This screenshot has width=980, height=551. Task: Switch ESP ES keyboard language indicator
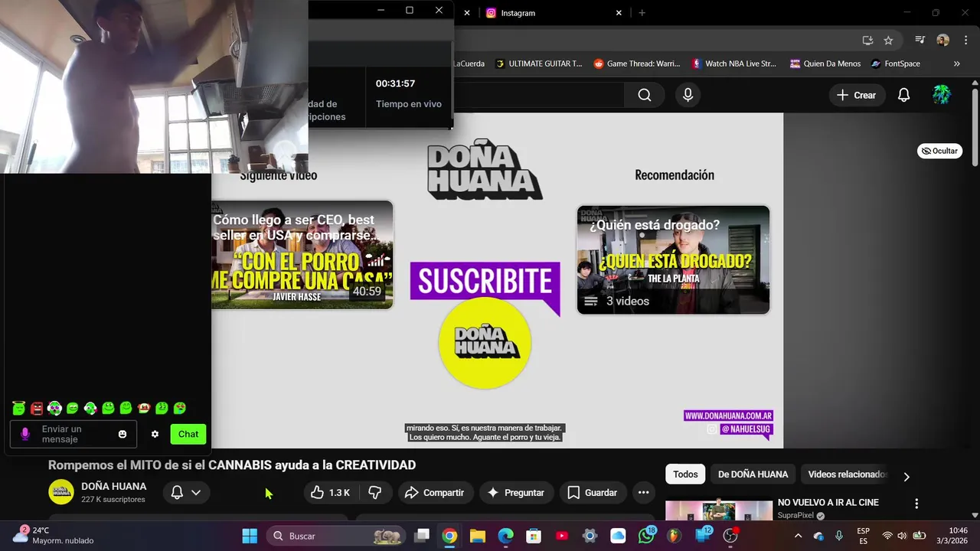tap(863, 536)
